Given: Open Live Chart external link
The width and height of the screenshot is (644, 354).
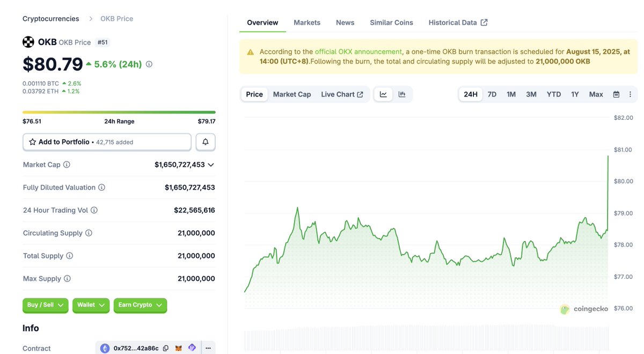Looking at the screenshot, I should tap(342, 94).
